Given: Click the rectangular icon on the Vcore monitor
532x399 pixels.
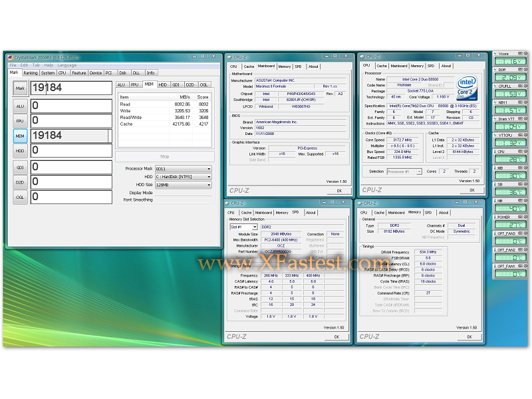Looking at the screenshot, I should point(520,54).
